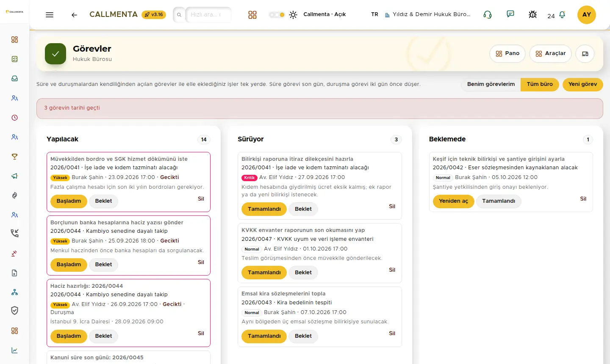Click Başladım on the Haciz hazırlığı task
The image size is (610, 364).
(x=69, y=336)
